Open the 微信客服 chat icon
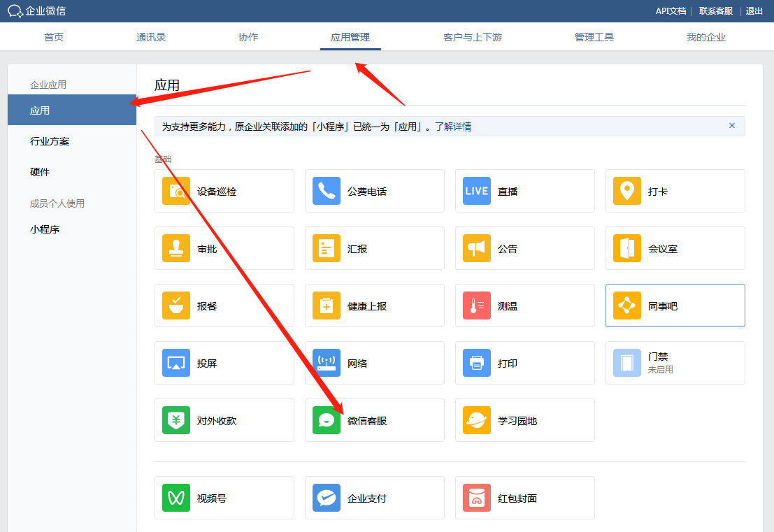 (x=327, y=420)
